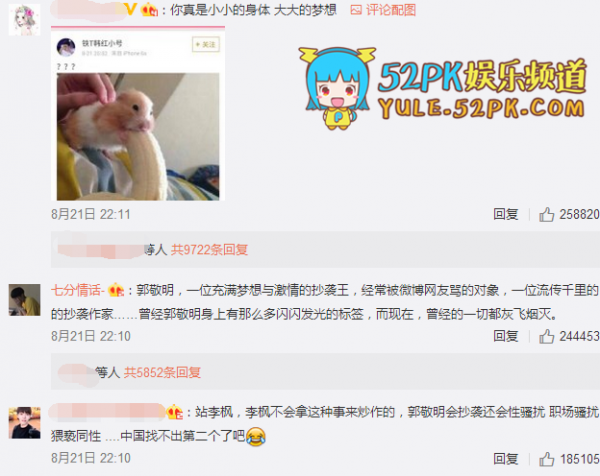Open avatar of first commenter

click(24, 20)
